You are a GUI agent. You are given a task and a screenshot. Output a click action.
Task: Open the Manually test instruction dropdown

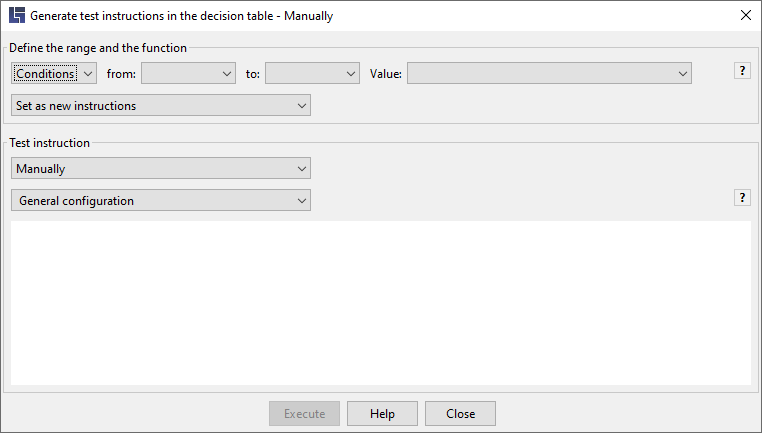161,168
